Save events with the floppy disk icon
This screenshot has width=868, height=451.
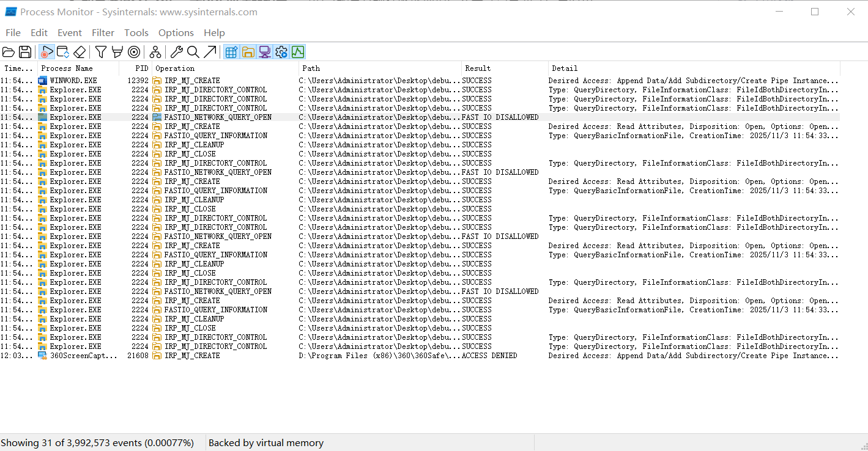click(25, 52)
